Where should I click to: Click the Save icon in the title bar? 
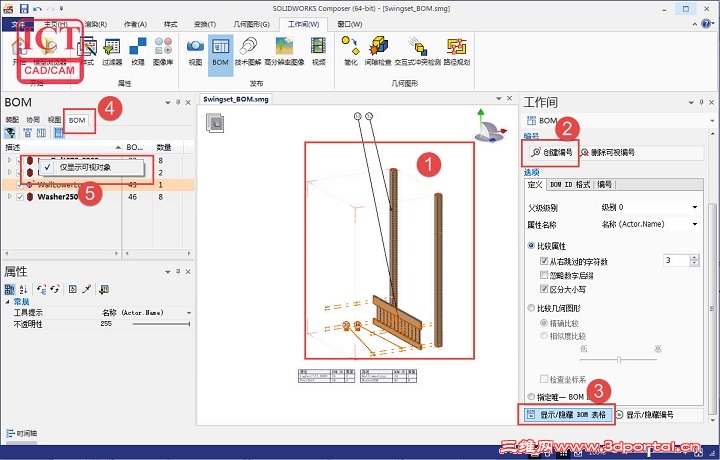point(24,9)
